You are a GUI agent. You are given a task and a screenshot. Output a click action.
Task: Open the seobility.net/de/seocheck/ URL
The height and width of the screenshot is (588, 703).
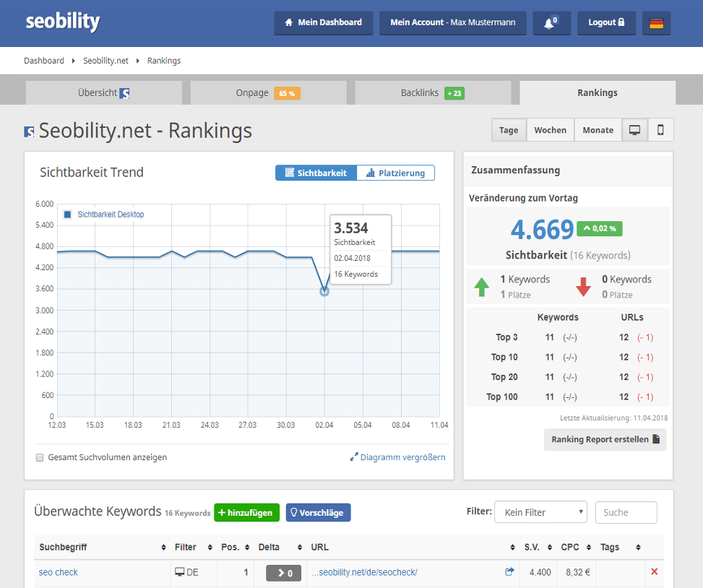click(x=364, y=572)
